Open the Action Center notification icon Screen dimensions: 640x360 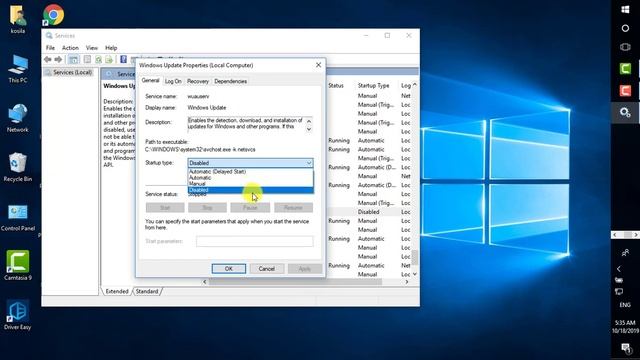pyautogui.click(x=625, y=348)
